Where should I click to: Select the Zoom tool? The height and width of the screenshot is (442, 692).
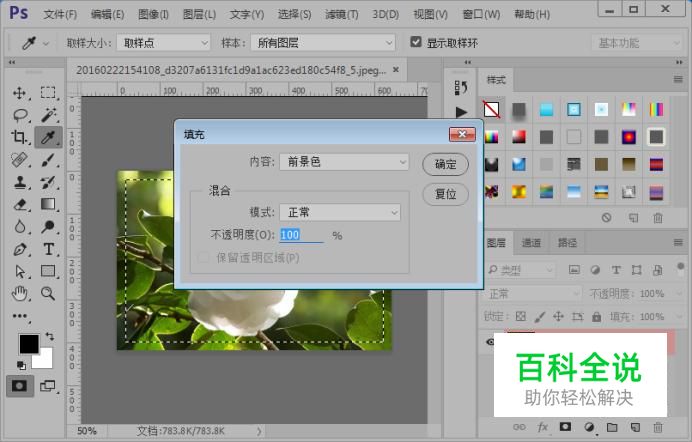click(x=48, y=293)
